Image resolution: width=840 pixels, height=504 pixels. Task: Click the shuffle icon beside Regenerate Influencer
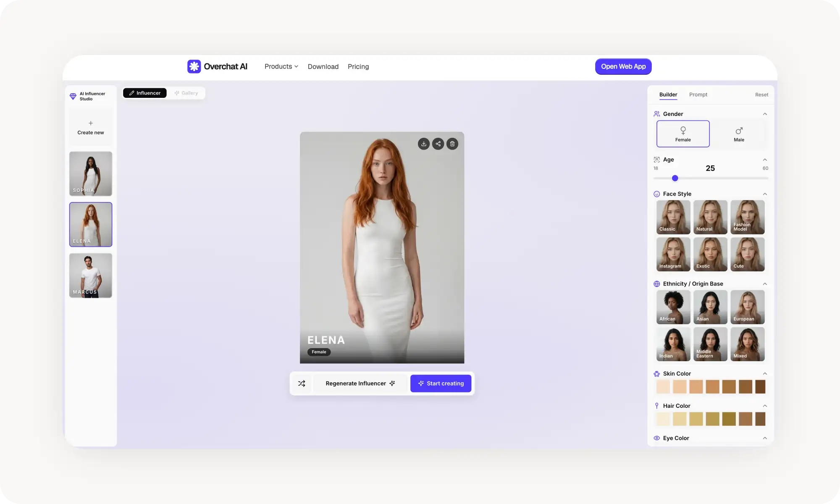pos(302,383)
